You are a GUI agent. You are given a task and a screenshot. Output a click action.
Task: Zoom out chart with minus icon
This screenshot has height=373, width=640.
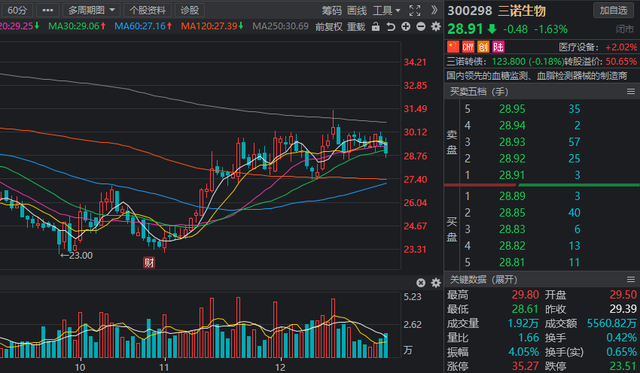coord(421,27)
